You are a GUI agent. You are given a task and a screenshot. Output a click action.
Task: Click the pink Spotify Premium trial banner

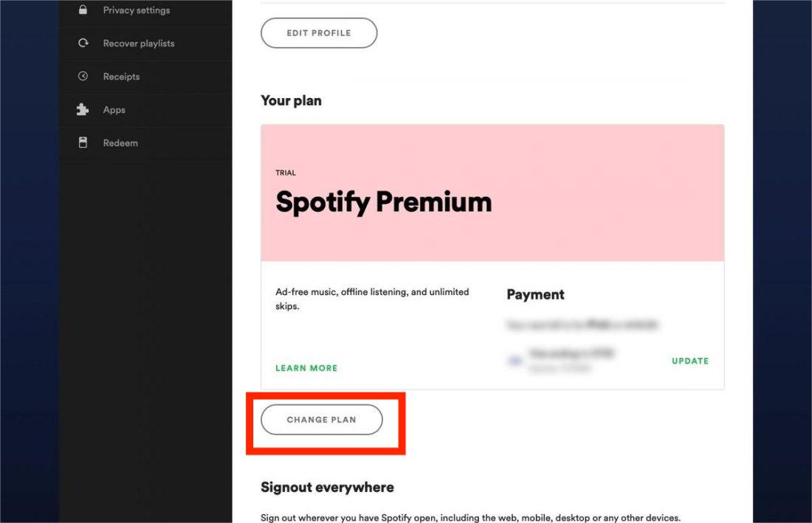pos(492,193)
